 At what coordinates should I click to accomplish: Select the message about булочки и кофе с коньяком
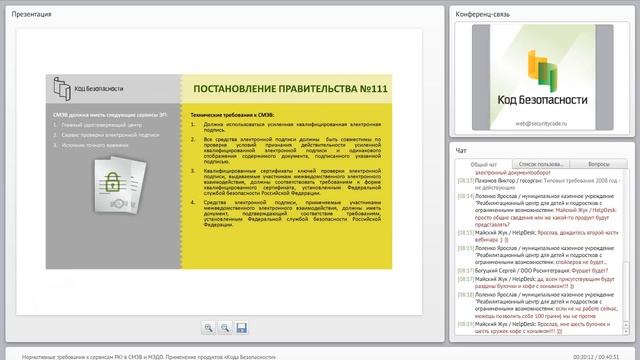(536, 283)
